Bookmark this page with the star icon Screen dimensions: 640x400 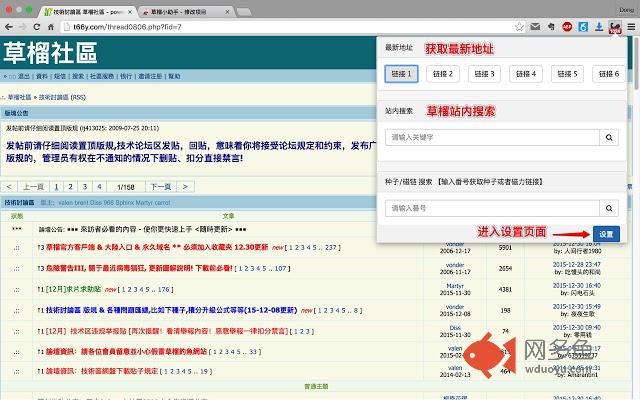tap(519, 27)
